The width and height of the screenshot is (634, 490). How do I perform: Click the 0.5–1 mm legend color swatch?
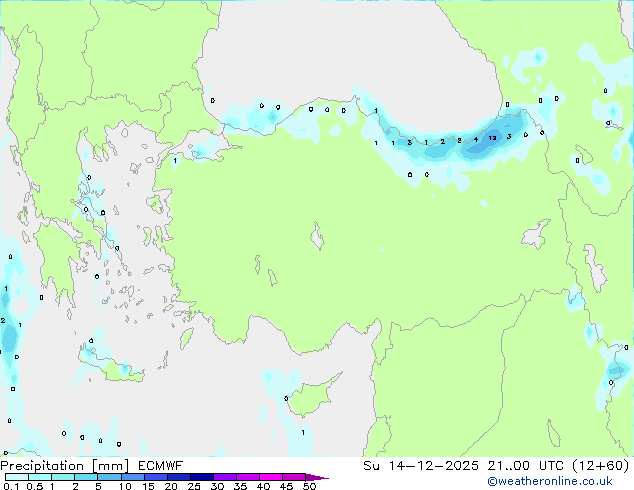[x=40, y=477]
